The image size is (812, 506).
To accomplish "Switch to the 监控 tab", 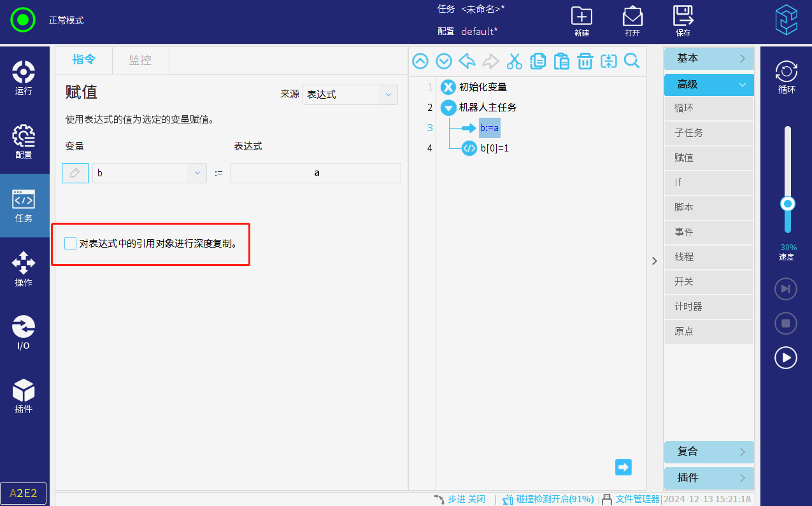I will 140,60.
